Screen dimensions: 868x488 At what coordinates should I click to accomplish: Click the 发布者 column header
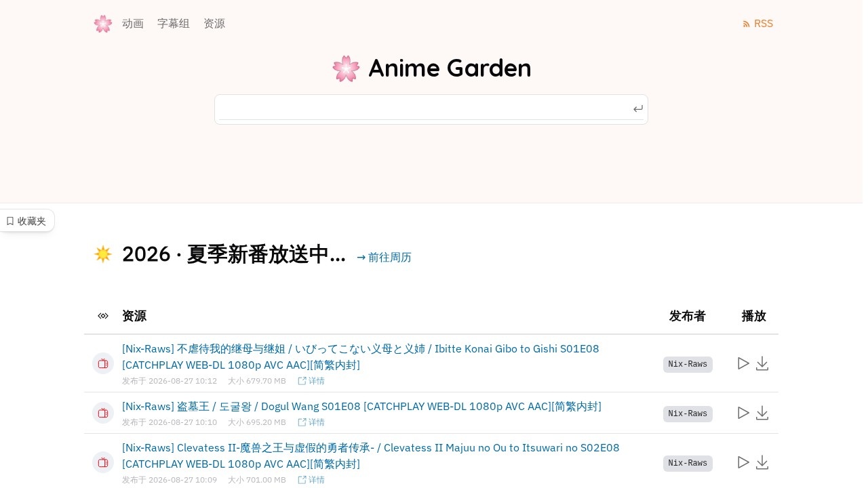pyautogui.click(x=688, y=316)
